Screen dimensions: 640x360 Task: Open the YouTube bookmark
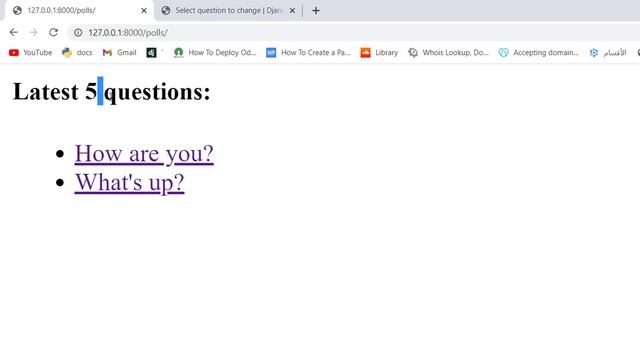pyautogui.click(x=31, y=53)
